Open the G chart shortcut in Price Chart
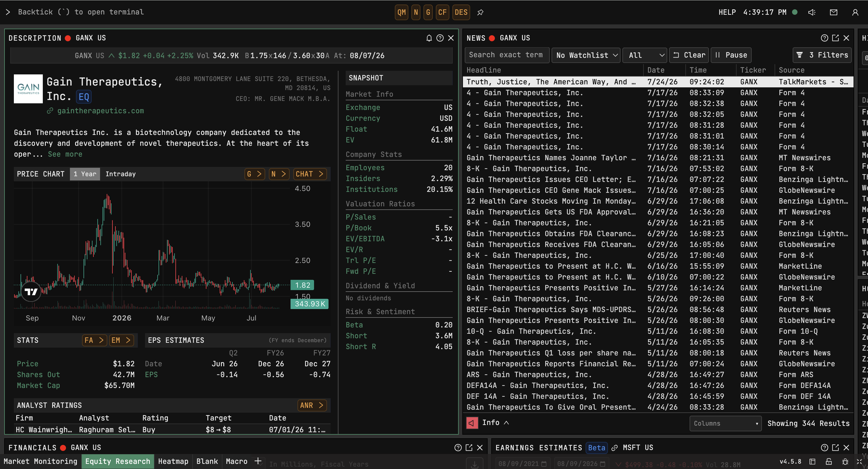The width and height of the screenshot is (868, 469). 254,174
